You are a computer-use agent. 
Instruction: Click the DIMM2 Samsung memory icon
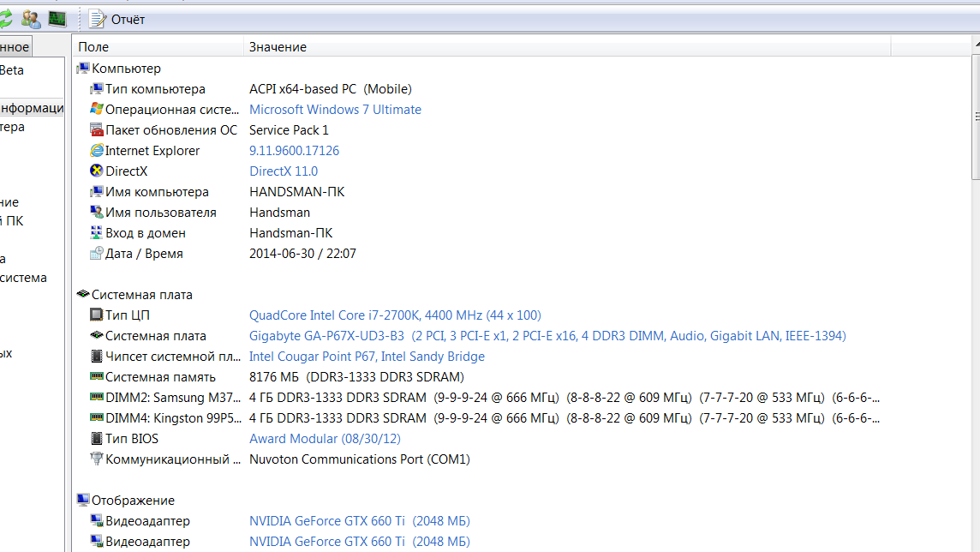coord(96,396)
